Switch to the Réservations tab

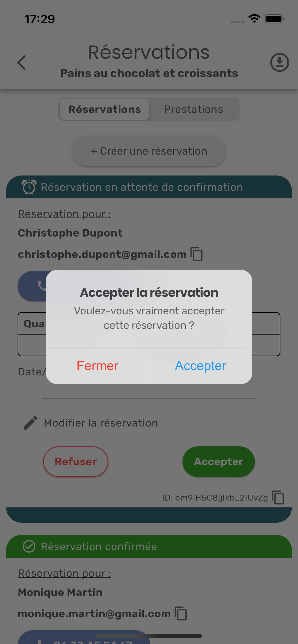pyautogui.click(x=104, y=109)
